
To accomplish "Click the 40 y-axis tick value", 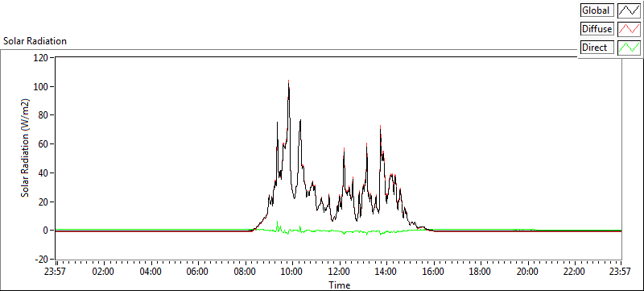I will [44, 173].
